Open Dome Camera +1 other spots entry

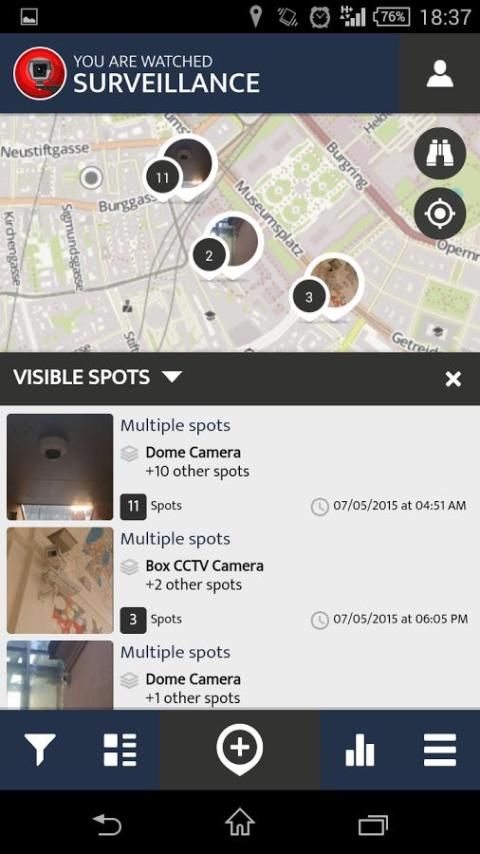coord(240,674)
